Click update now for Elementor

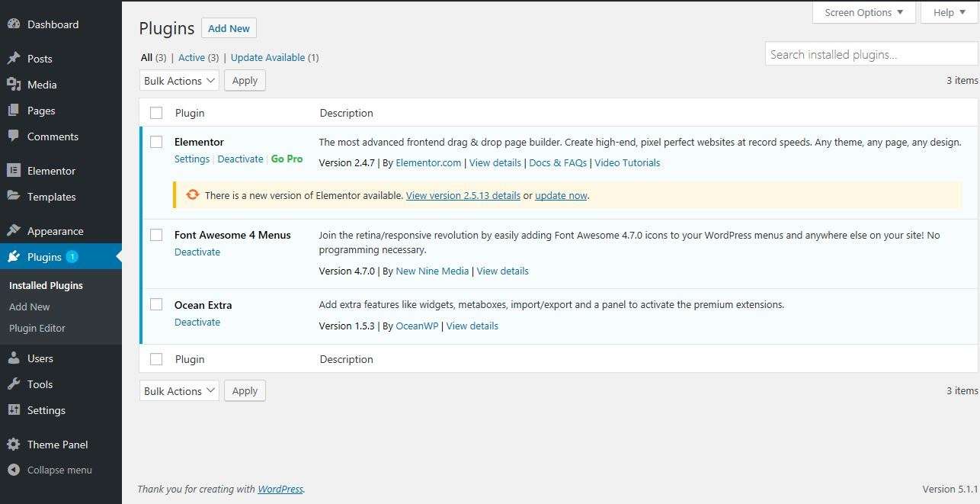(x=561, y=195)
